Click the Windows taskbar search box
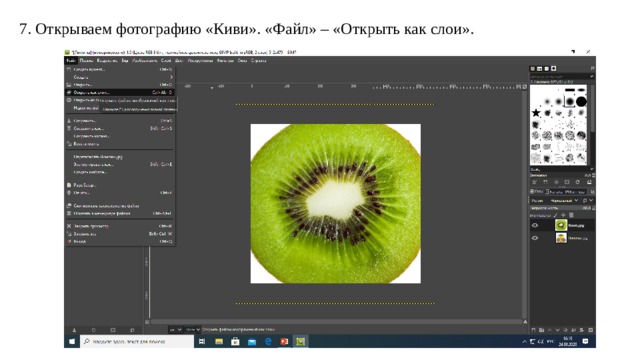Viewport: 640px width, 360px height. (137, 341)
